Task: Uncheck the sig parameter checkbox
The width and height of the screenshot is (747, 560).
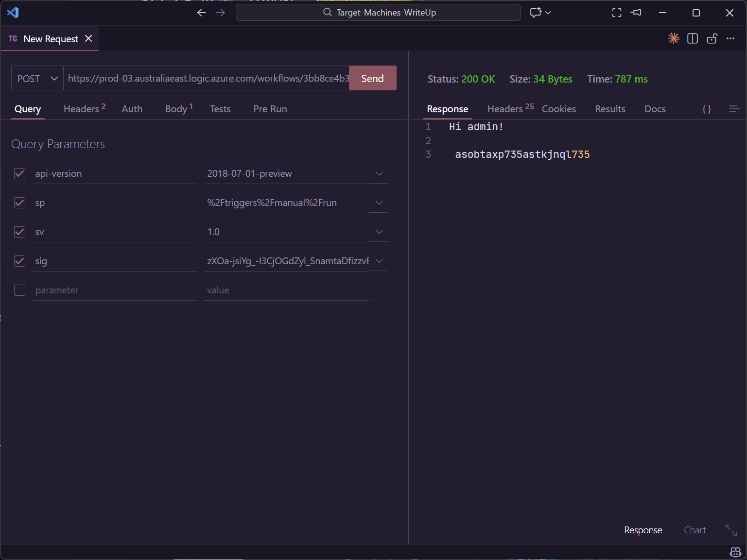Action: 20,261
